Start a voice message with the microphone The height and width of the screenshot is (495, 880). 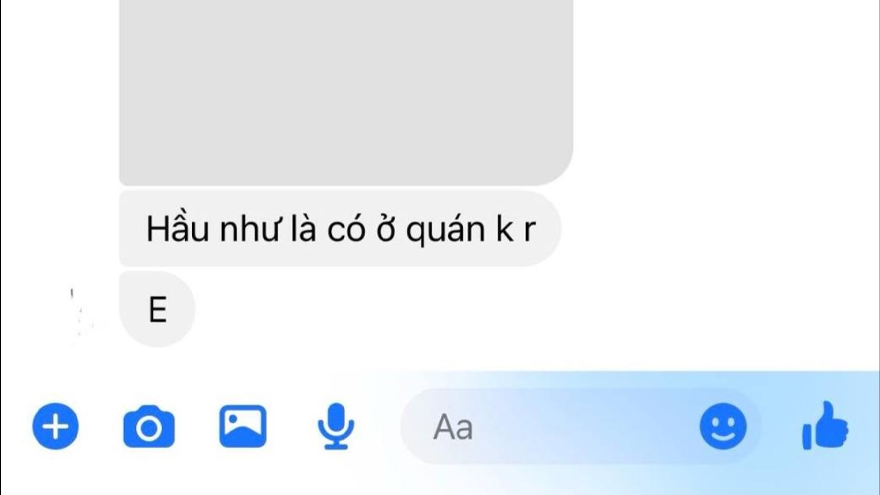pos(336,426)
